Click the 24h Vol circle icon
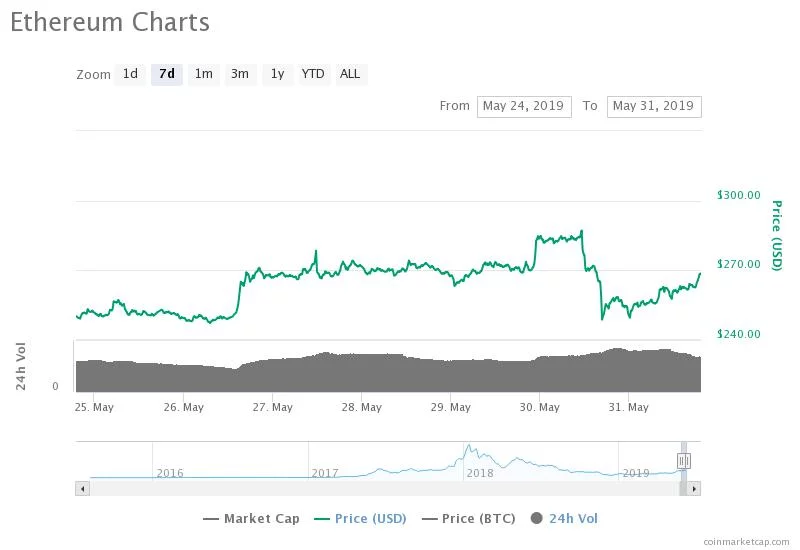The height and width of the screenshot is (550, 800). coord(537,518)
